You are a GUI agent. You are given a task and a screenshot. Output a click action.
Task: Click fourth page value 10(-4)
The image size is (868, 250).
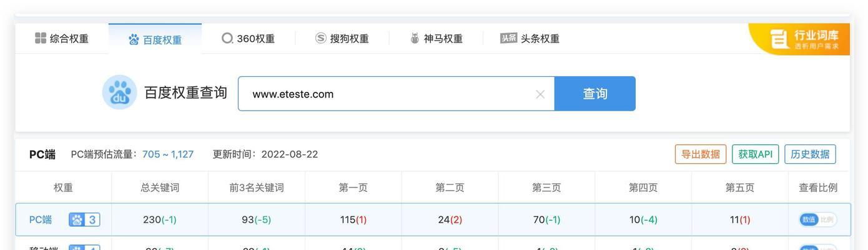643,219
